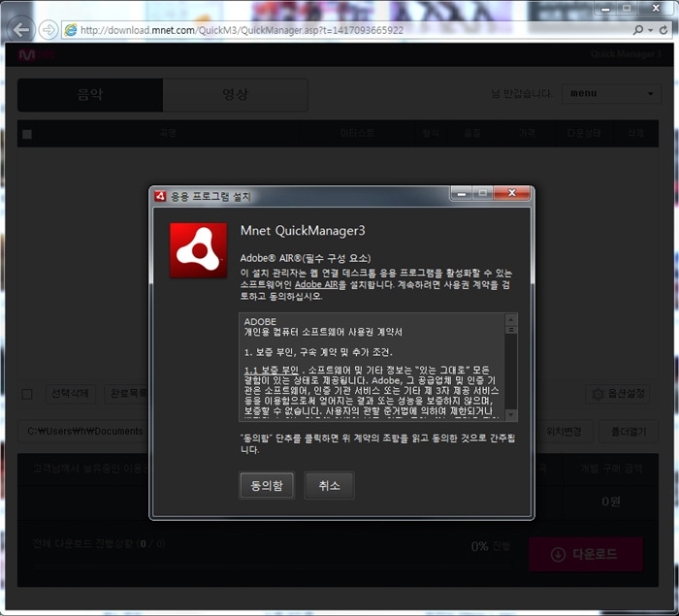Switch to the 음악 tab
This screenshot has width=679, height=616.
(90, 94)
